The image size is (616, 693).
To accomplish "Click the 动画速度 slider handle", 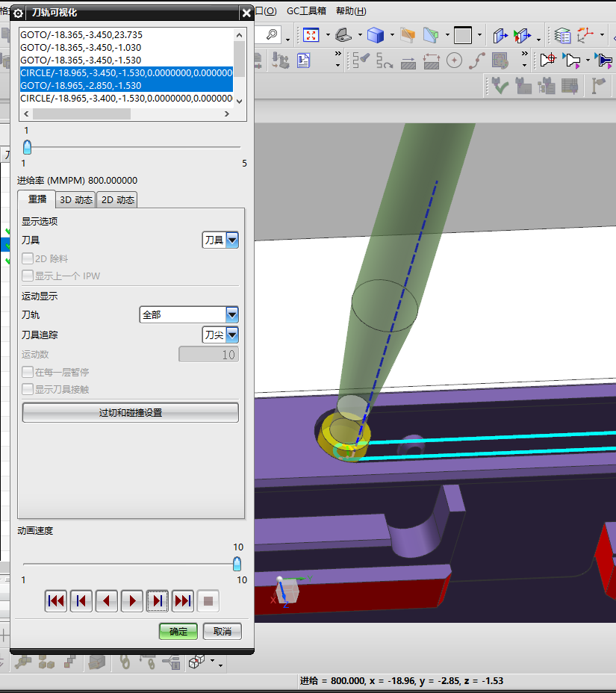I will click(237, 564).
